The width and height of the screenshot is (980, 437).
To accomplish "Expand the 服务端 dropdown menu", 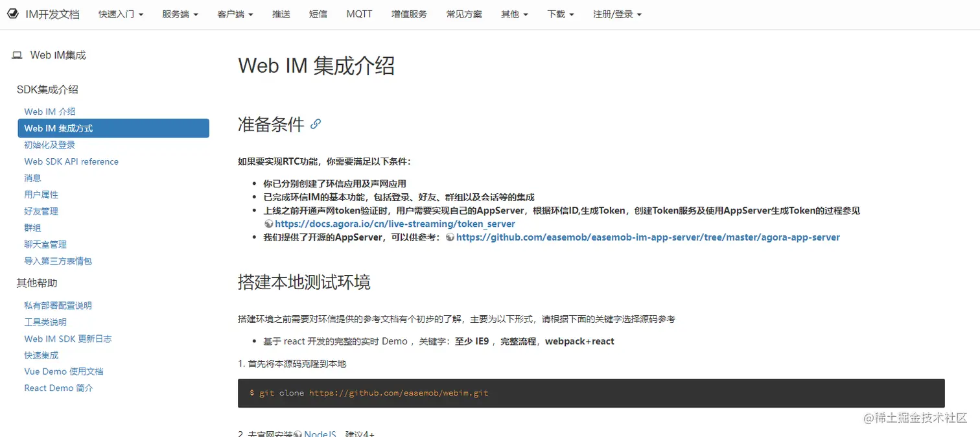I will [x=180, y=14].
